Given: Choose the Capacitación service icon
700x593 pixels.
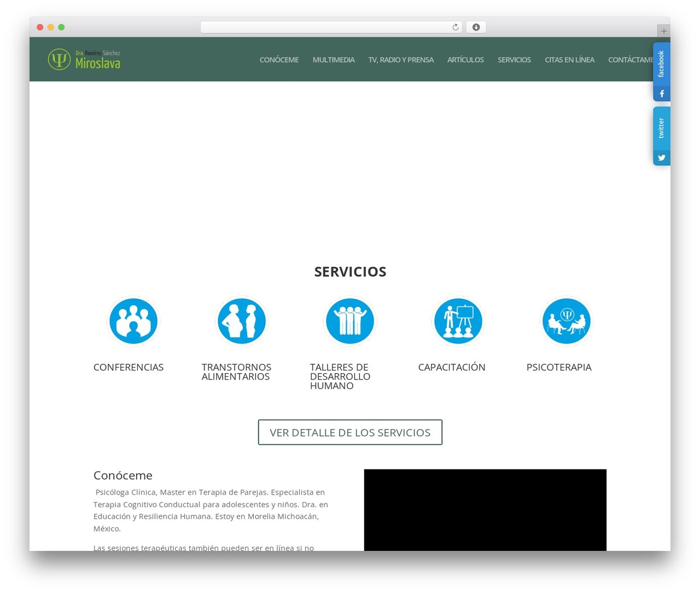Looking at the screenshot, I should 458,321.
